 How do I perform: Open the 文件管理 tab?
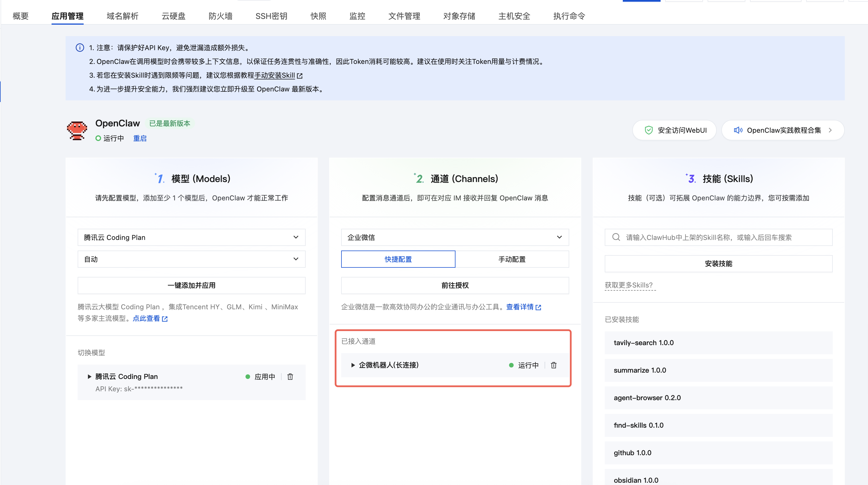pos(404,16)
